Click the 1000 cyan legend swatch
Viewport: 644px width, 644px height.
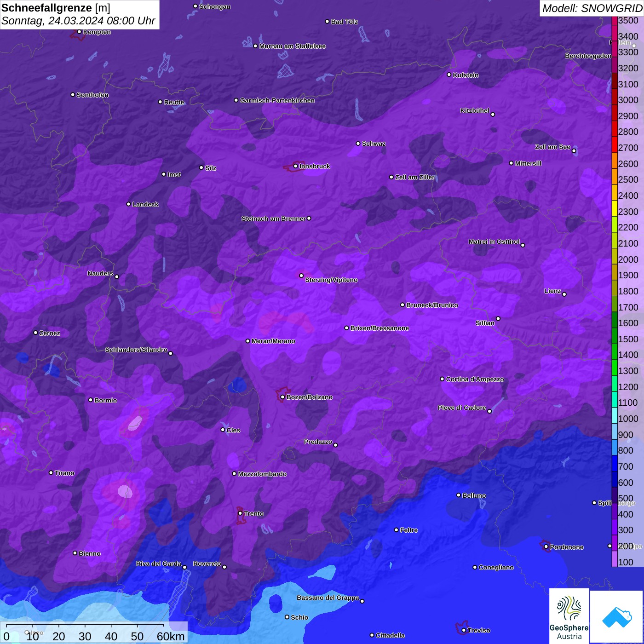pos(615,415)
